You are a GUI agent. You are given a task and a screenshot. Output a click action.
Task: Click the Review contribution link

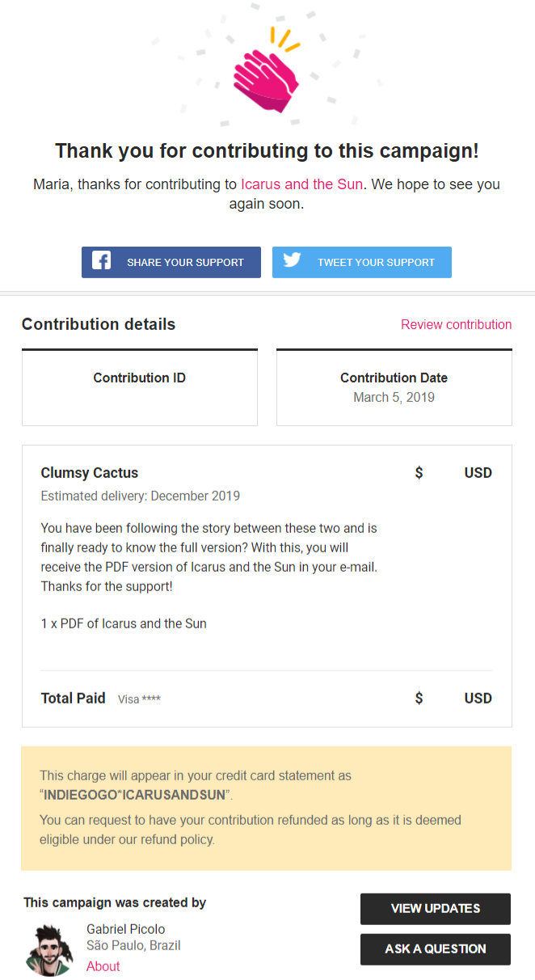(456, 324)
